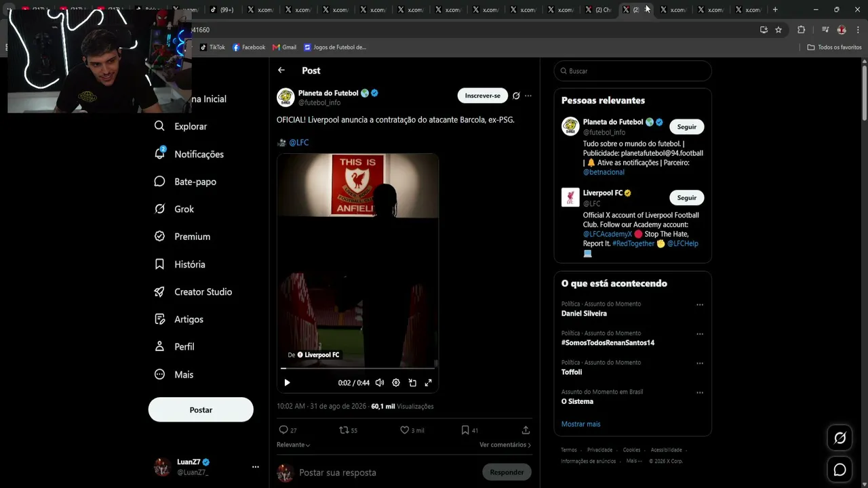The height and width of the screenshot is (488, 868).
Task: Bookmark this page with the star icon
Action: pos(778,30)
